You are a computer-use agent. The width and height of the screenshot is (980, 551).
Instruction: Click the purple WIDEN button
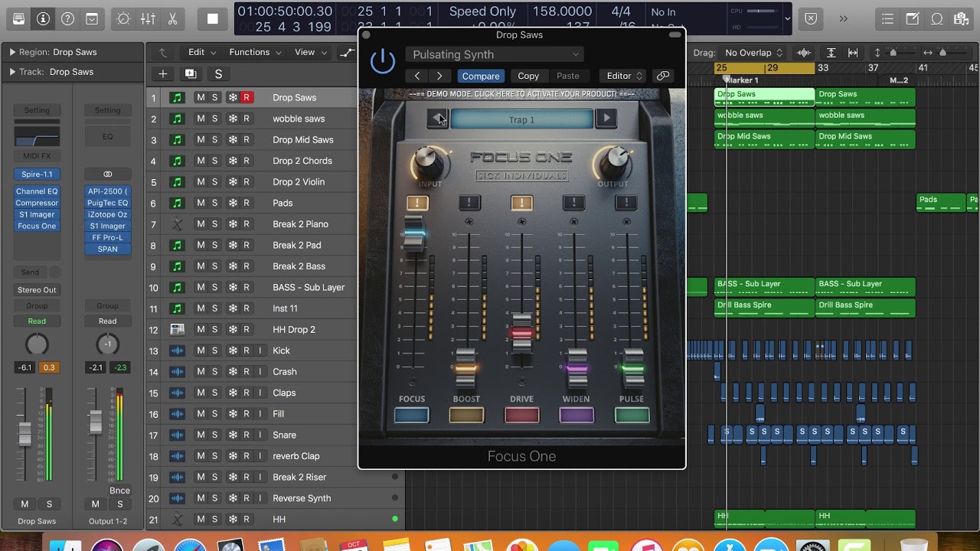coord(577,415)
